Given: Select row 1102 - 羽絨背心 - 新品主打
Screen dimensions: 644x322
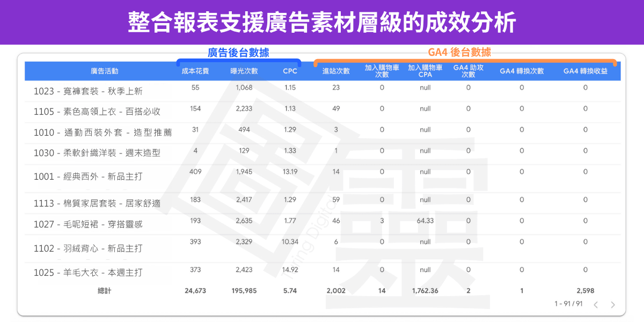Looking at the screenshot, I should (x=322, y=248).
